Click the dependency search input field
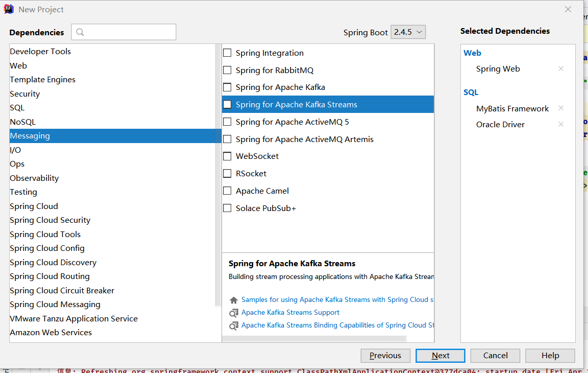The image size is (588, 373). tap(124, 32)
